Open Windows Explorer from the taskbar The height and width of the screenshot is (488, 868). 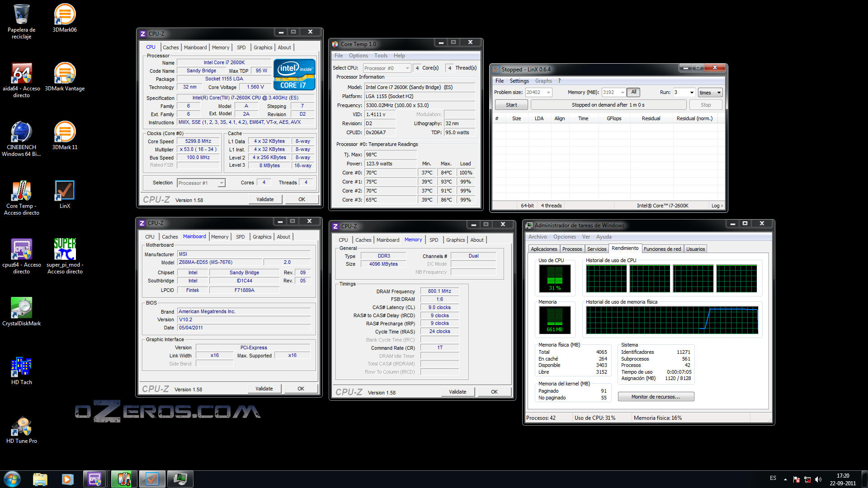40,479
